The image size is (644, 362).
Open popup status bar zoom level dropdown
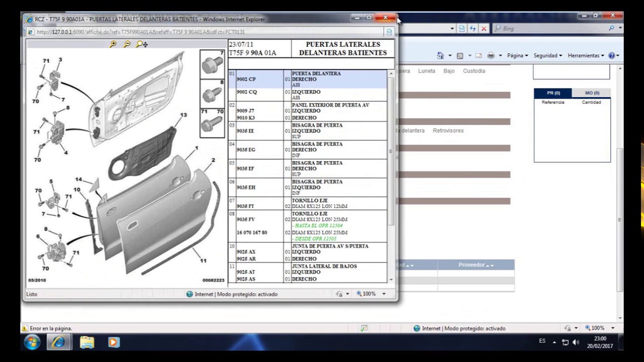point(384,294)
